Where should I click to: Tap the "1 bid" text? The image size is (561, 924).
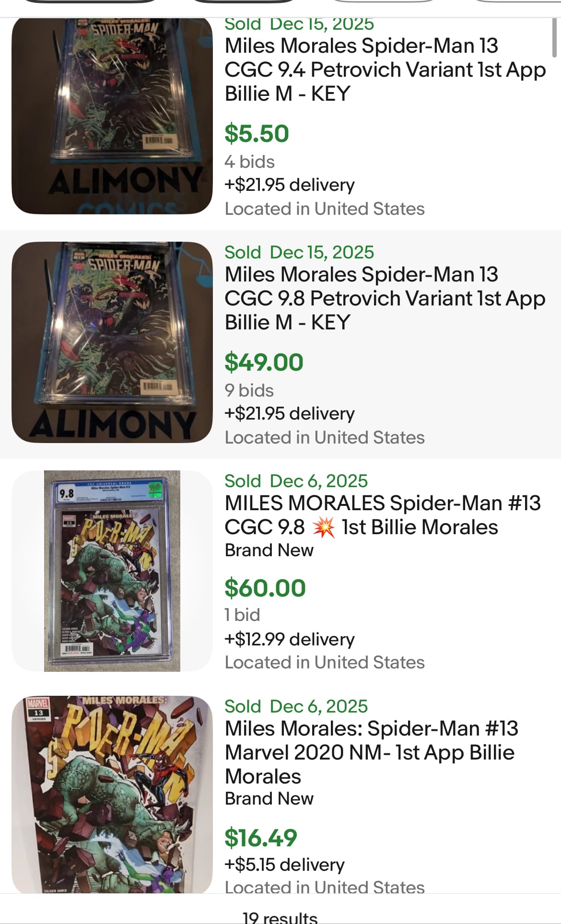pos(242,615)
